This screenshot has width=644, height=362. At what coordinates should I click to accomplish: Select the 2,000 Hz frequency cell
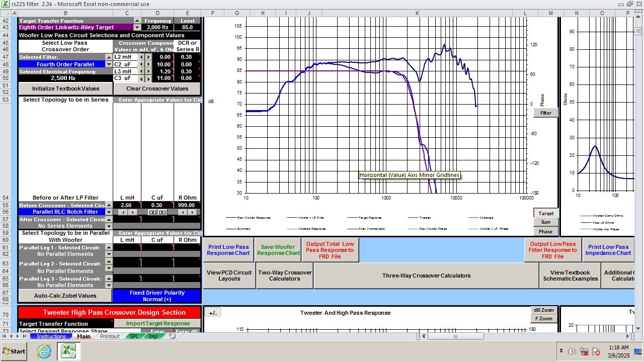click(x=157, y=27)
